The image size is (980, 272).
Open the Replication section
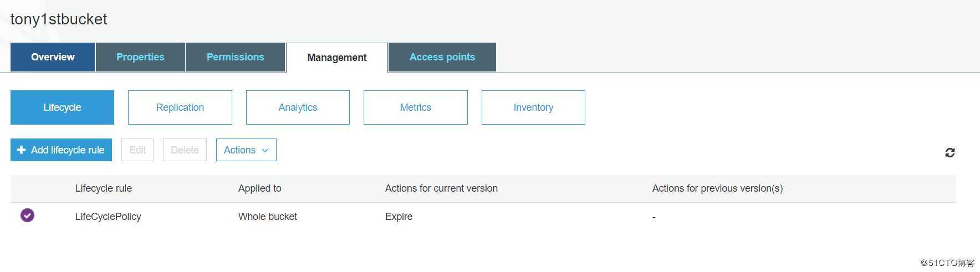[180, 107]
